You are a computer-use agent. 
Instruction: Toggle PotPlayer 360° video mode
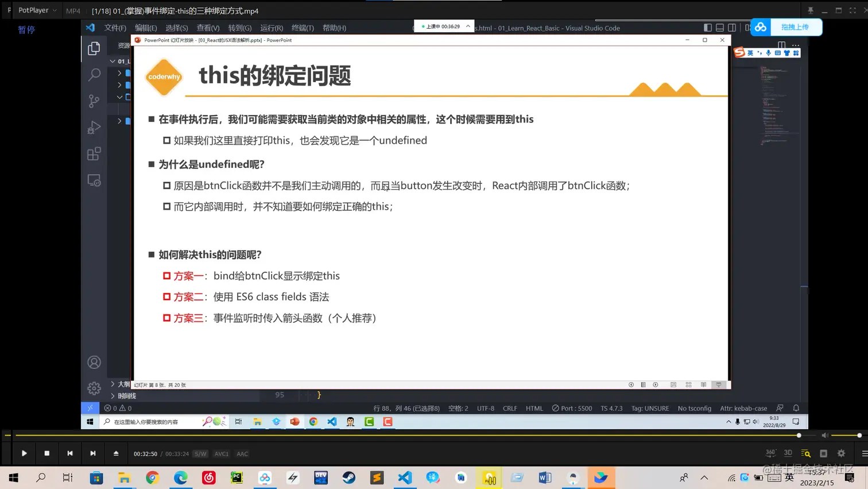771,453
